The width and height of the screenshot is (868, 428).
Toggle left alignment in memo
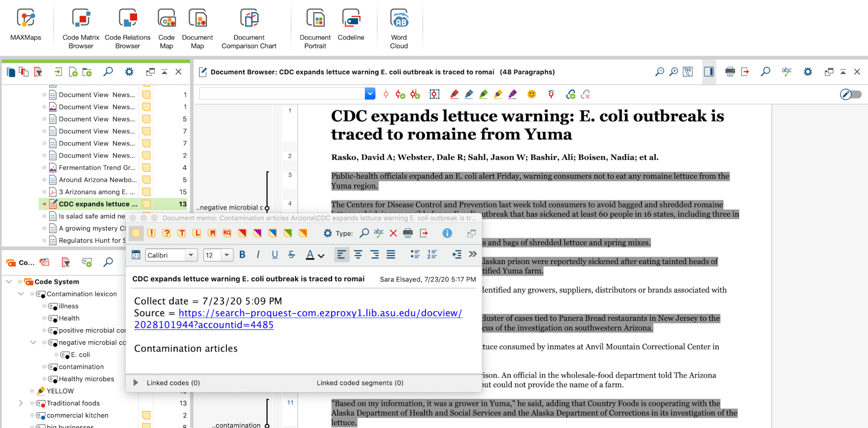[x=342, y=255]
